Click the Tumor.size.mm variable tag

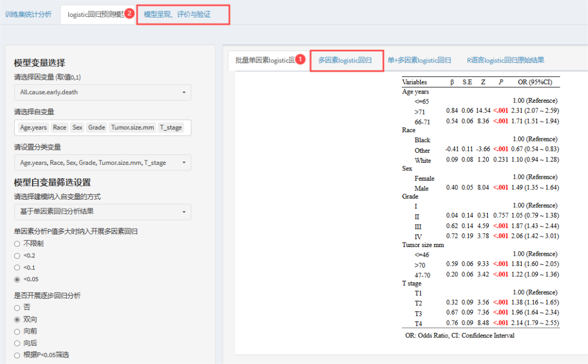[x=133, y=127]
